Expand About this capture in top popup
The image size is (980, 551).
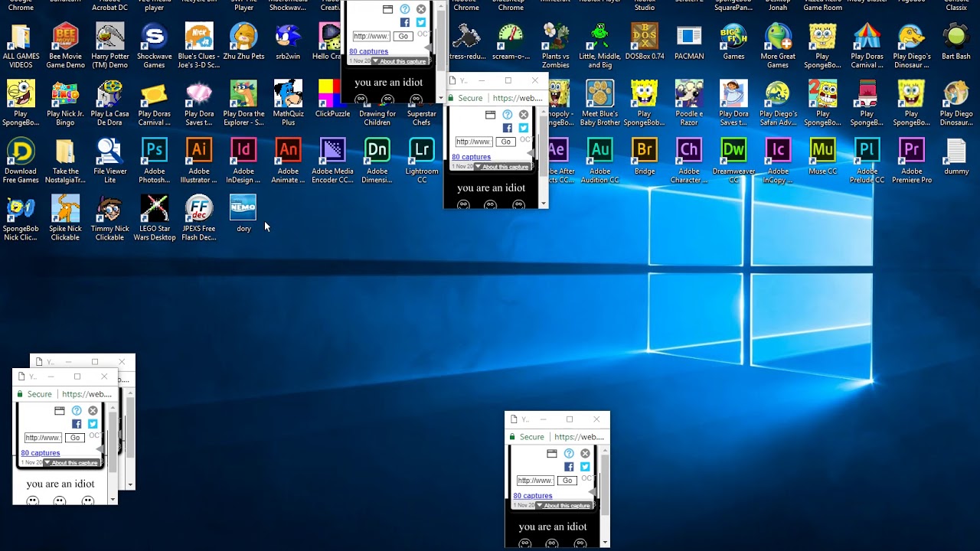(400, 61)
